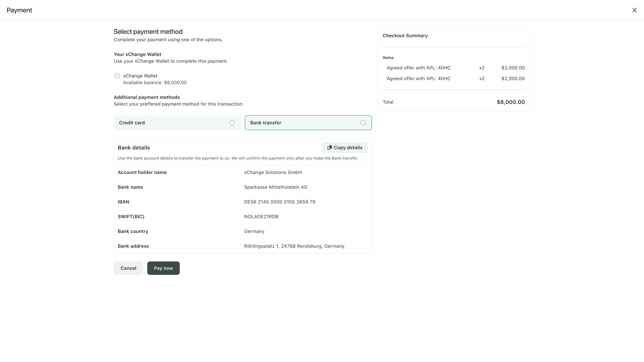Choose the Credit card payment option label
Viewport: 644px width, 362px height.
(x=132, y=123)
